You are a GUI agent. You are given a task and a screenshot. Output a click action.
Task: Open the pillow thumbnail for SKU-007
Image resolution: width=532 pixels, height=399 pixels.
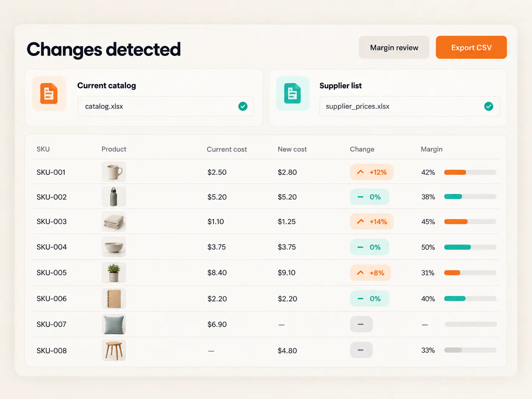[114, 324]
